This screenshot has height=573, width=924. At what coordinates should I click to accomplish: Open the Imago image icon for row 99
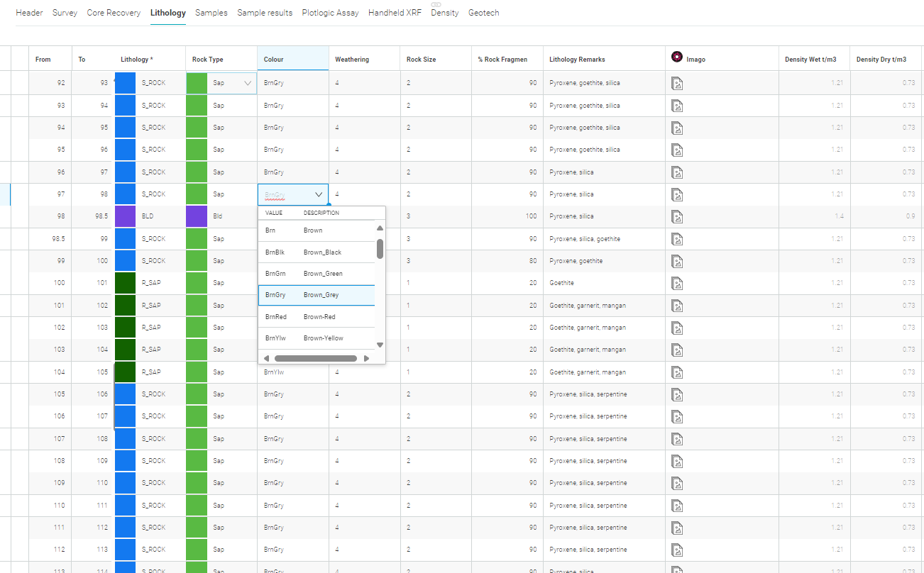coord(678,261)
